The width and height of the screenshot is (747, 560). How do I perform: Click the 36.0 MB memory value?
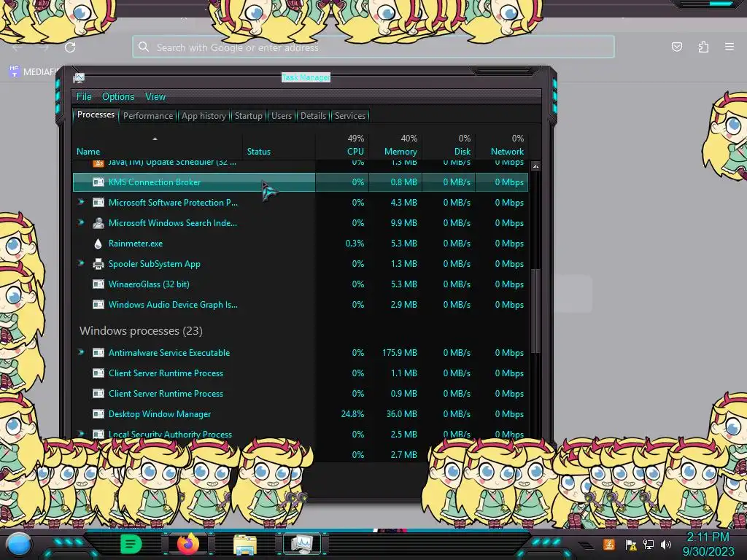click(x=402, y=414)
